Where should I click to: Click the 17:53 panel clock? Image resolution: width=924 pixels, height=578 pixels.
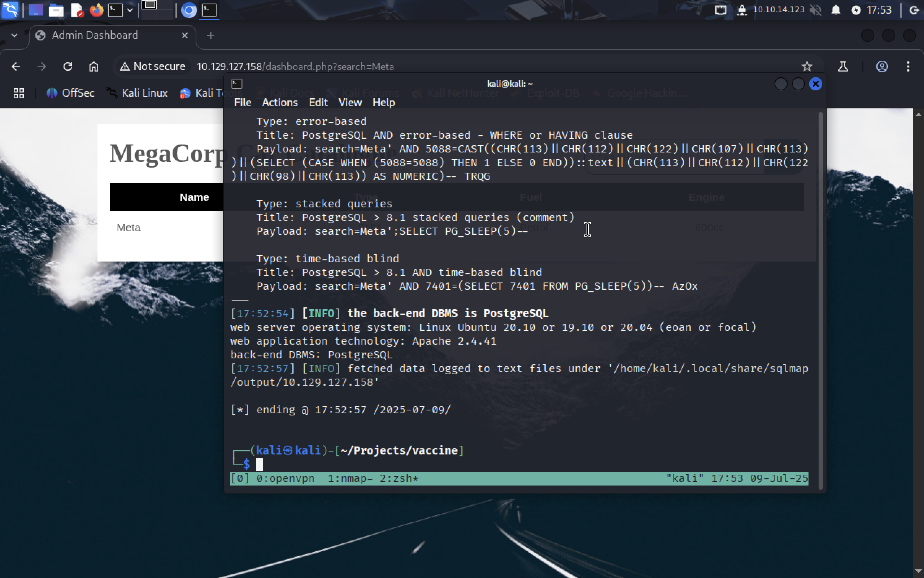click(x=879, y=10)
